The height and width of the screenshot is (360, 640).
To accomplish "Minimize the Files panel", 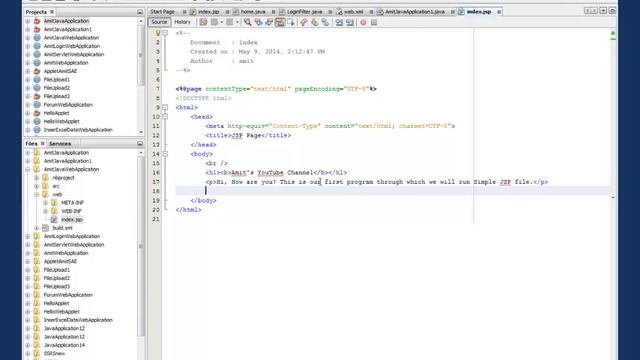I will coord(140,144).
